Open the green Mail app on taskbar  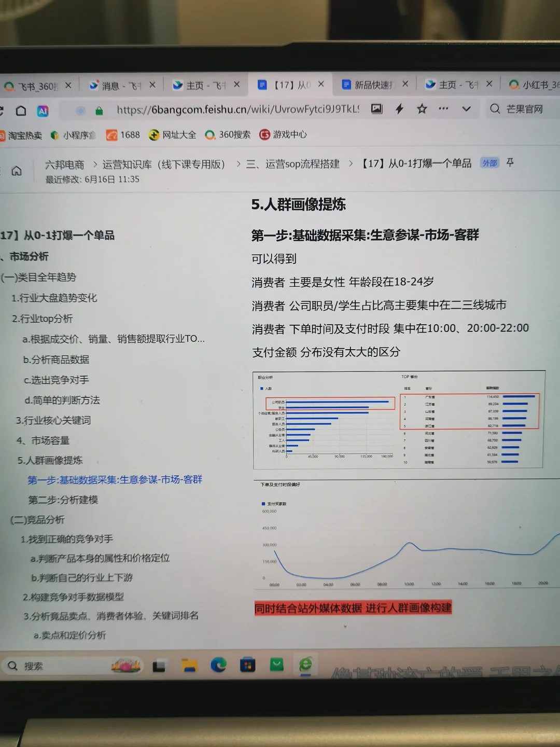click(277, 664)
